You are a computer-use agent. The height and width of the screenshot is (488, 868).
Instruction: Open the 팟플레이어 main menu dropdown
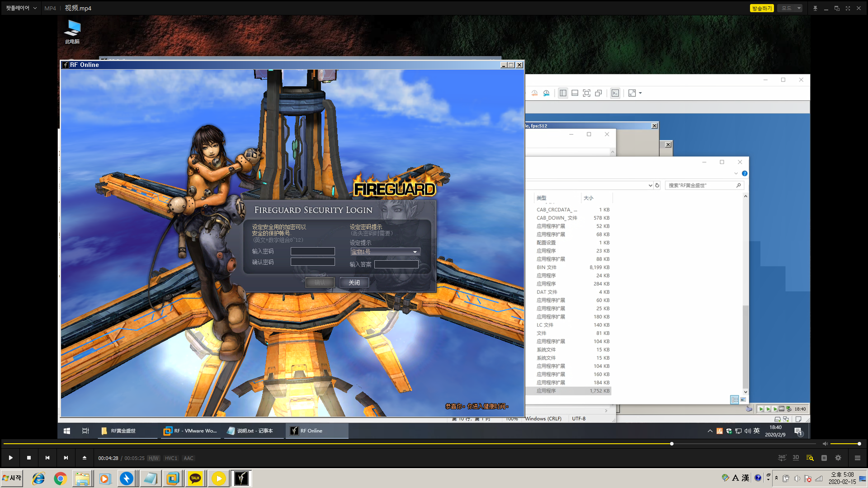pyautogui.click(x=21, y=8)
